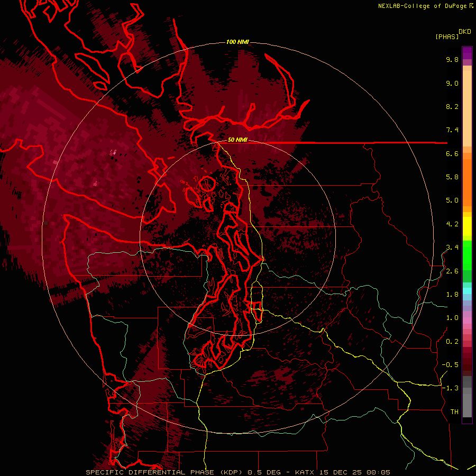The height and width of the screenshot is (476, 476).
Task: Select the 1.0 scale label
Action: click(x=452, y=318)
